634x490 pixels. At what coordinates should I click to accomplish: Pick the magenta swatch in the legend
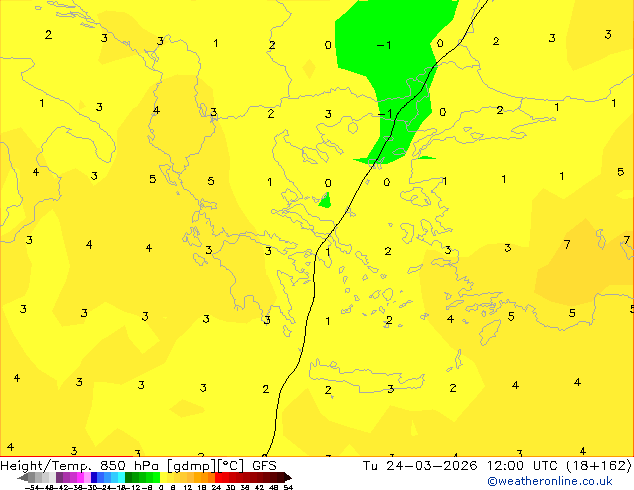(x=80, y=477)
